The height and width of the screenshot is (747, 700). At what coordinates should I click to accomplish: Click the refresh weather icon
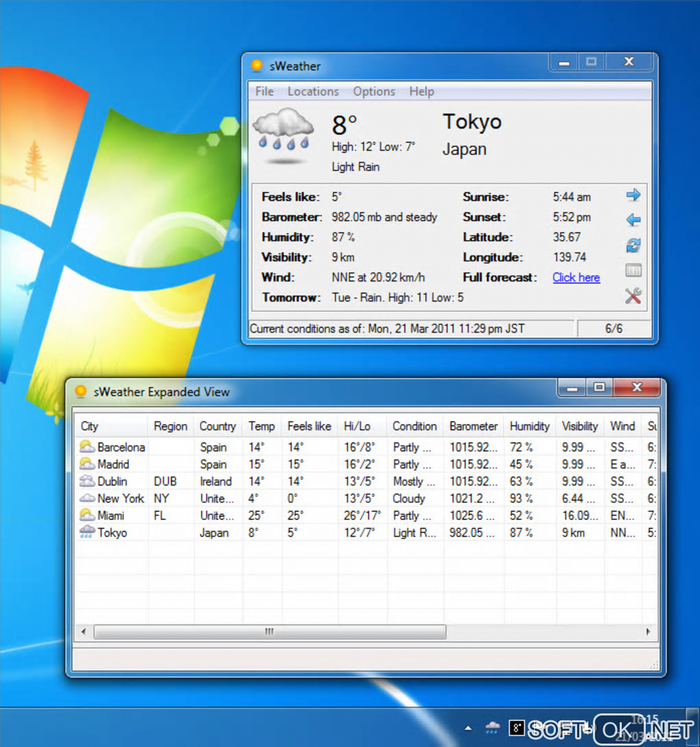633,246
